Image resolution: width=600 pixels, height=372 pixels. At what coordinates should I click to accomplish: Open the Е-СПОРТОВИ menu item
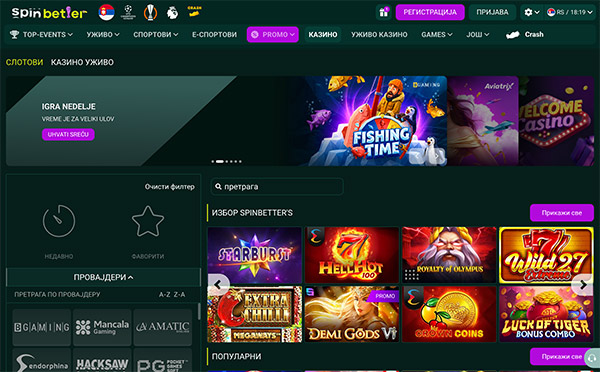click(x=214, y=34)
